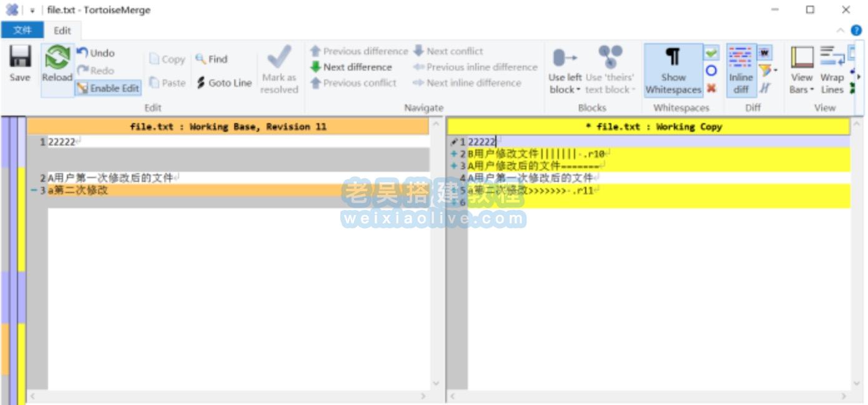Screen dimensions: 868x405
Task: Toggle Inline diff mode
Action: click(741, 70)
